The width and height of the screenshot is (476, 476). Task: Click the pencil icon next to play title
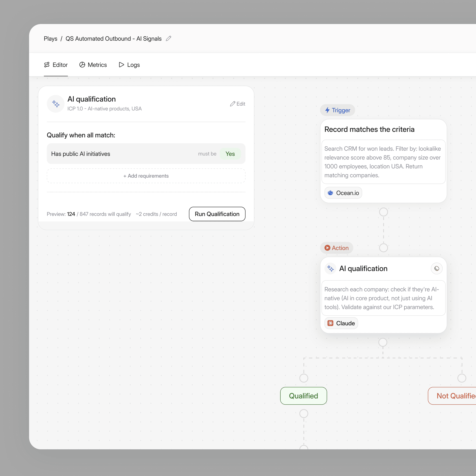click(169, 38)
